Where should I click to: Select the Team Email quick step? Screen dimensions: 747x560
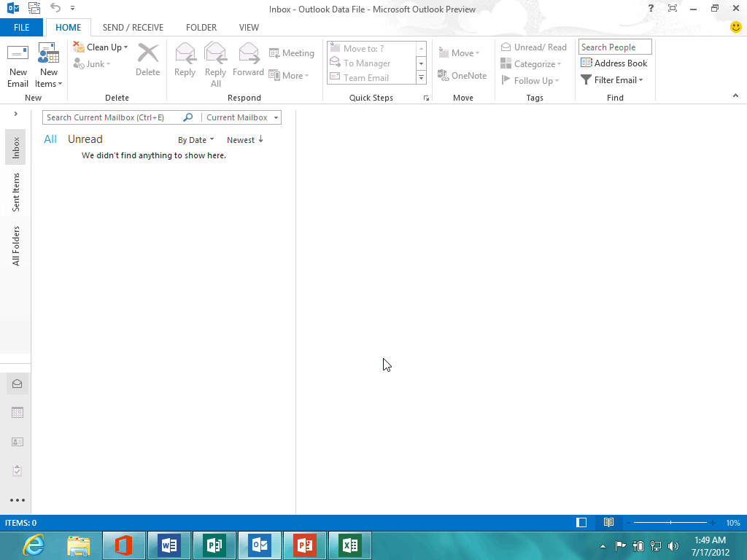370,77
